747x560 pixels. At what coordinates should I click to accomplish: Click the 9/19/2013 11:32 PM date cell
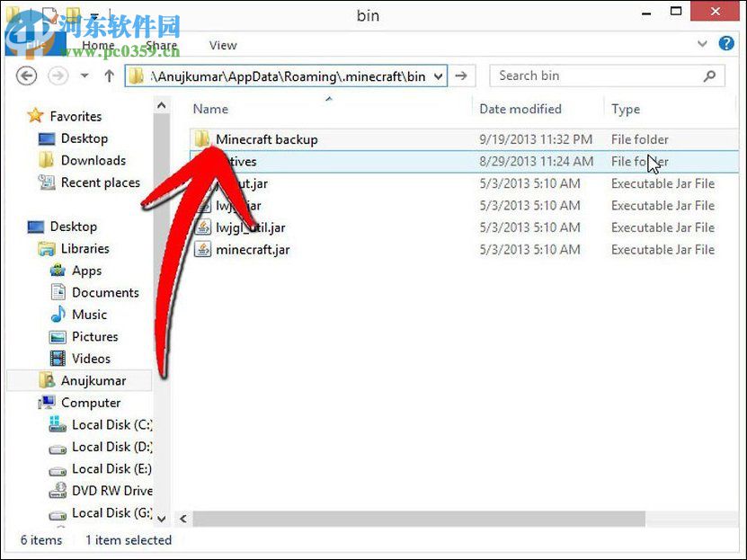(x=536, y=139)
